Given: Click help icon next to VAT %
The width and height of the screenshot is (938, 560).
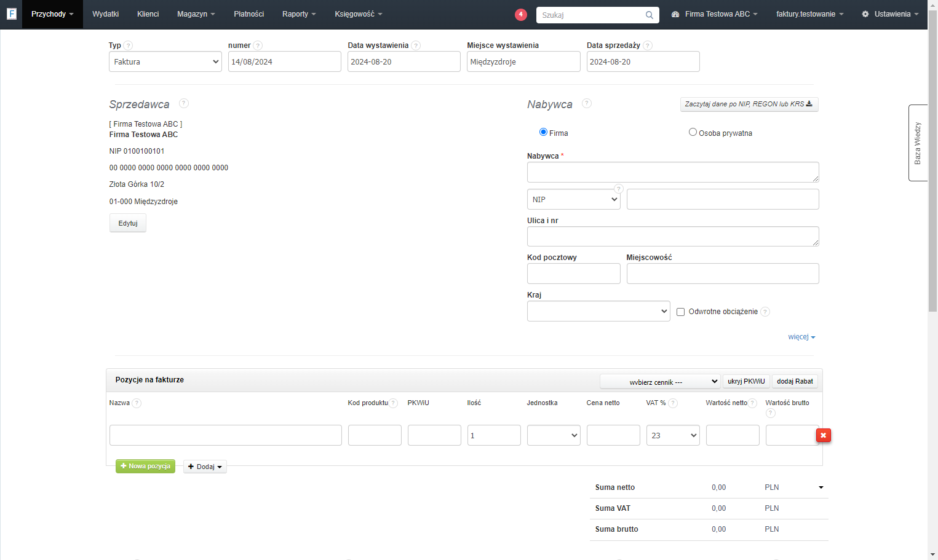Looking at the screenshot, I should click(x=673, y=403).
